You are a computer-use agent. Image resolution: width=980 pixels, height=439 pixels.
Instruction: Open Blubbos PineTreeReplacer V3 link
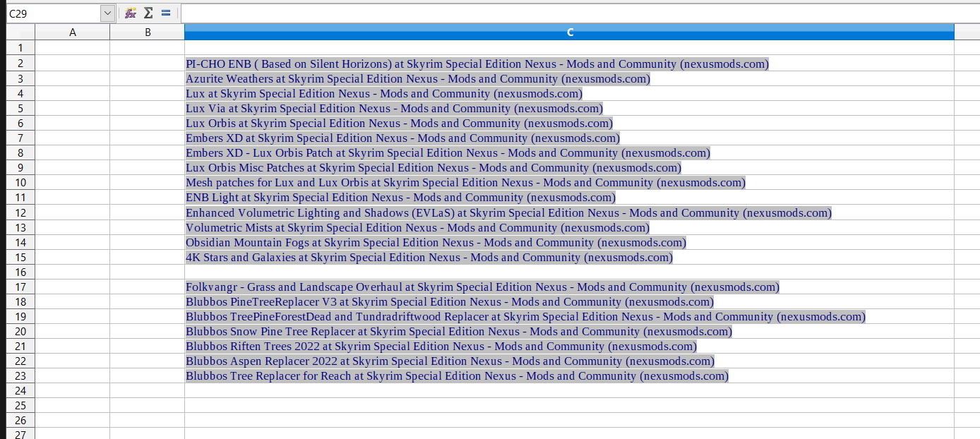point(450,301)
